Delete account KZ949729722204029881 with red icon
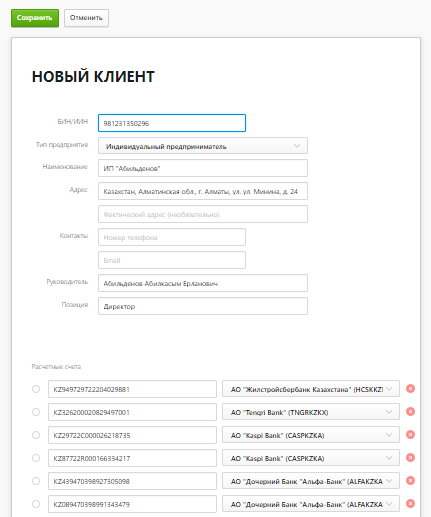 pyautogui.click(x=410, y=389)
